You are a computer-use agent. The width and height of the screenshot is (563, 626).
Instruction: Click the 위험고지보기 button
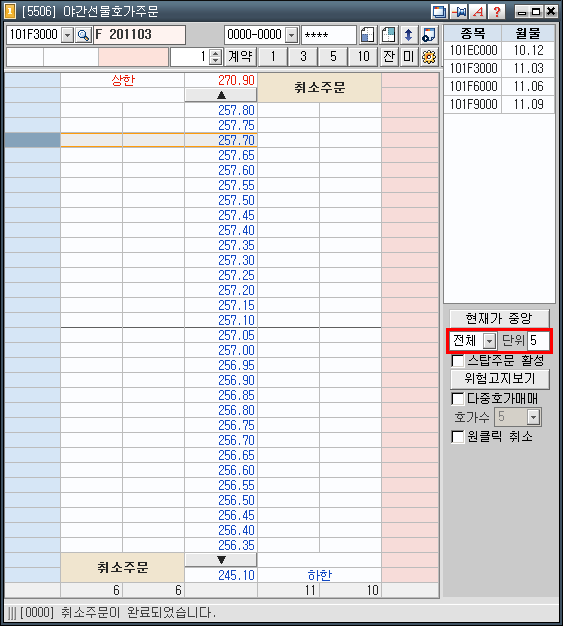(x=500, y=378)
